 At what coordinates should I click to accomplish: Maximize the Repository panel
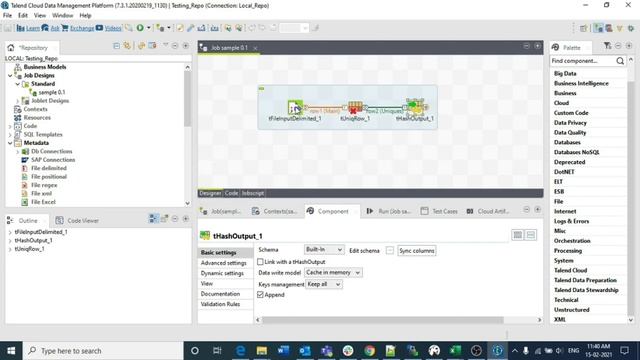coord(186,46)
